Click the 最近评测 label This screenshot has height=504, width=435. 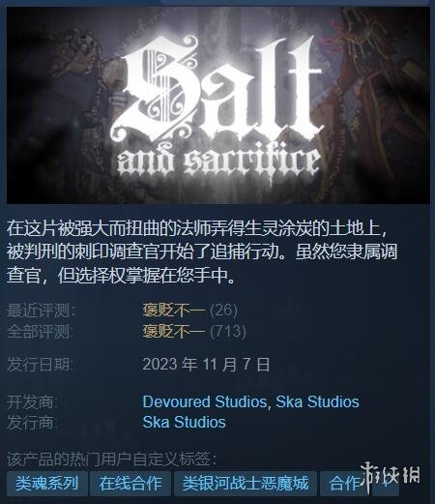[42, 311]
